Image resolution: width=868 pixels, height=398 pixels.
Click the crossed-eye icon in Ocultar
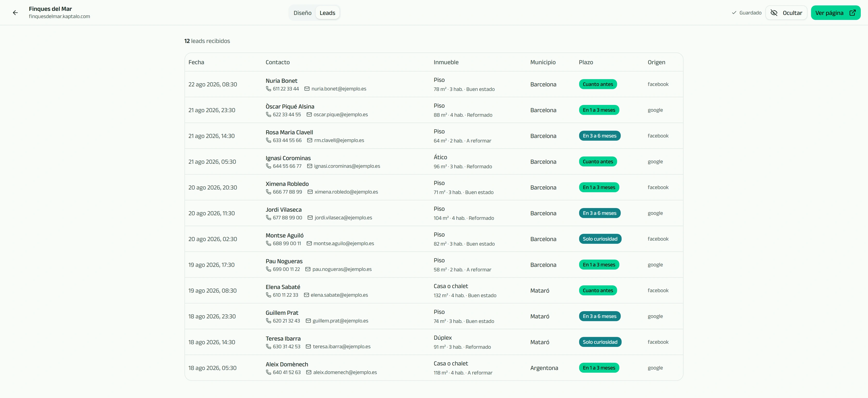(774, 13)
